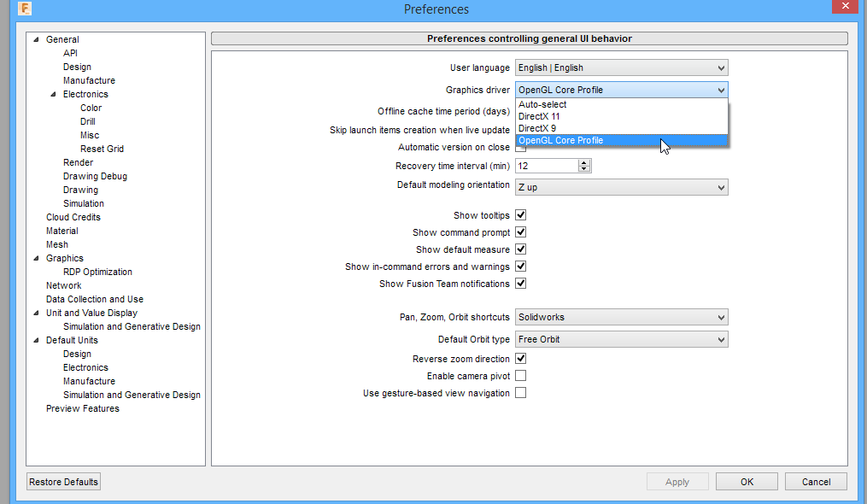The image size is (867, 504).
Task: Choose Auto-select graphics driver option
Action: coord(622,104)
